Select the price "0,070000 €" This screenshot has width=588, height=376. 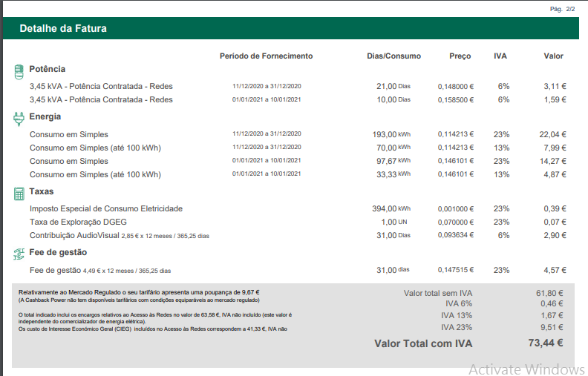[456, 222]
